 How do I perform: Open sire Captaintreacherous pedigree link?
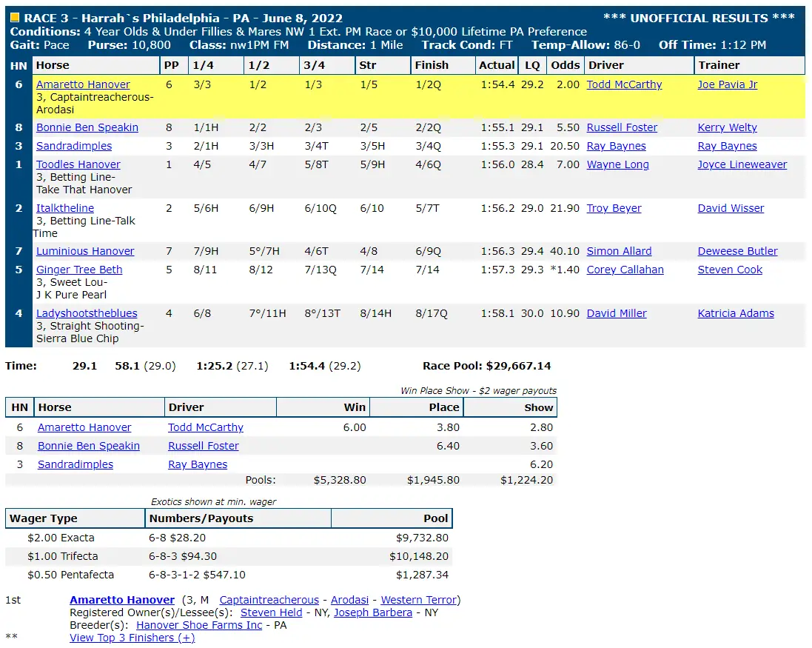click(269, 600)
